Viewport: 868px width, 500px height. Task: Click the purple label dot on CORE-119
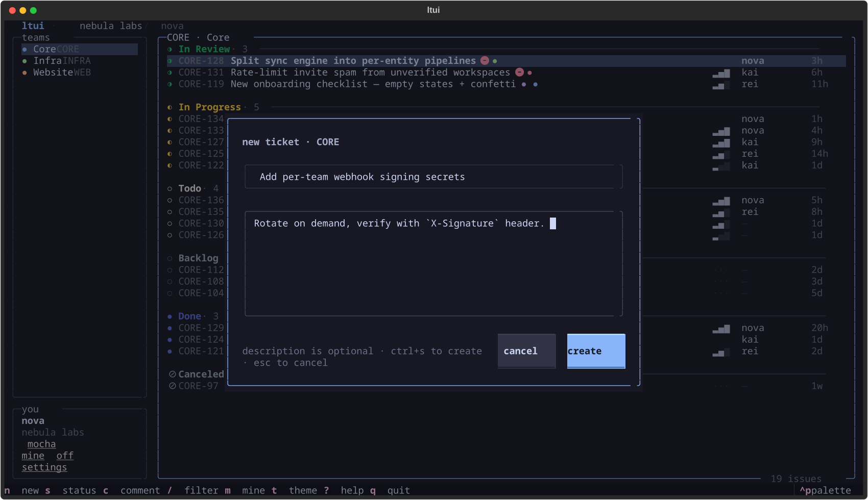point(524,84)
